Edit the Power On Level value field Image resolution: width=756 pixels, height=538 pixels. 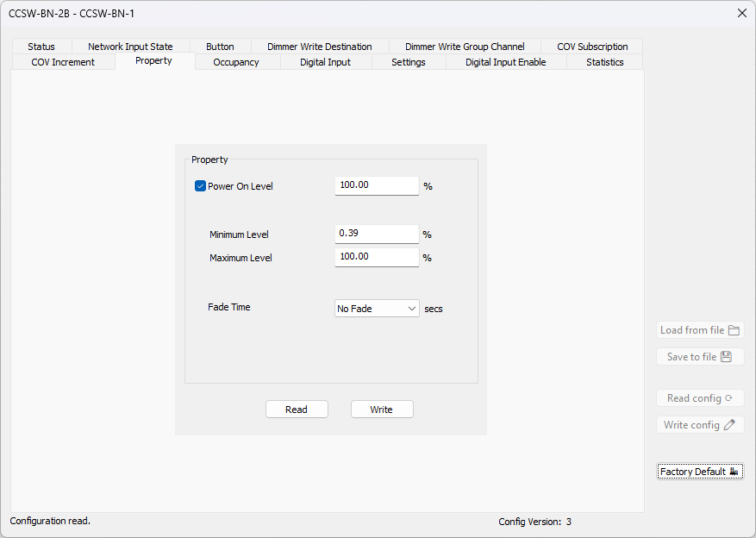point(377,185)
